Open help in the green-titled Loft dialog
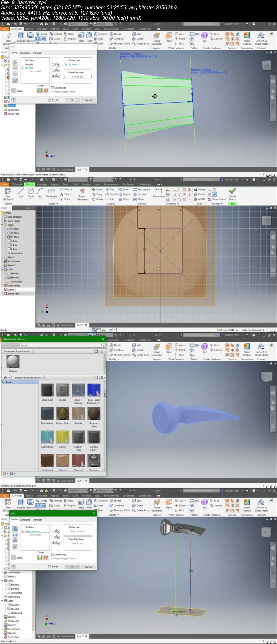 click(13, 567)
